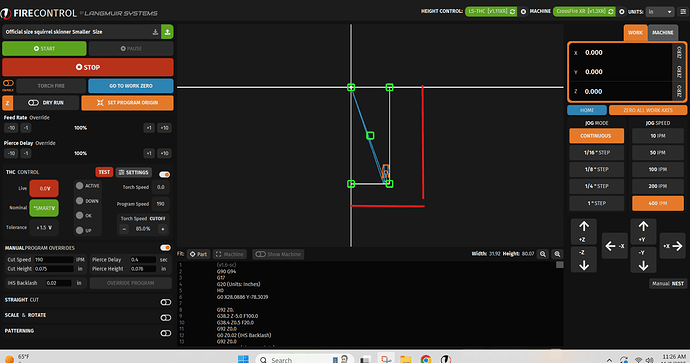Jog with the -Y down arrow
The height and width of the screenshot is (363, 690).
point(643,260)
